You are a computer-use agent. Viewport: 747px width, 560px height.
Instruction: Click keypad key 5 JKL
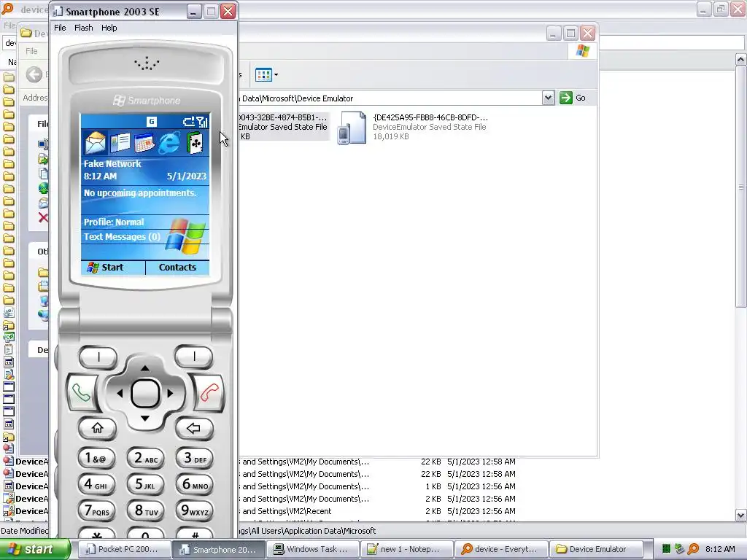click(x=145, y=484)
